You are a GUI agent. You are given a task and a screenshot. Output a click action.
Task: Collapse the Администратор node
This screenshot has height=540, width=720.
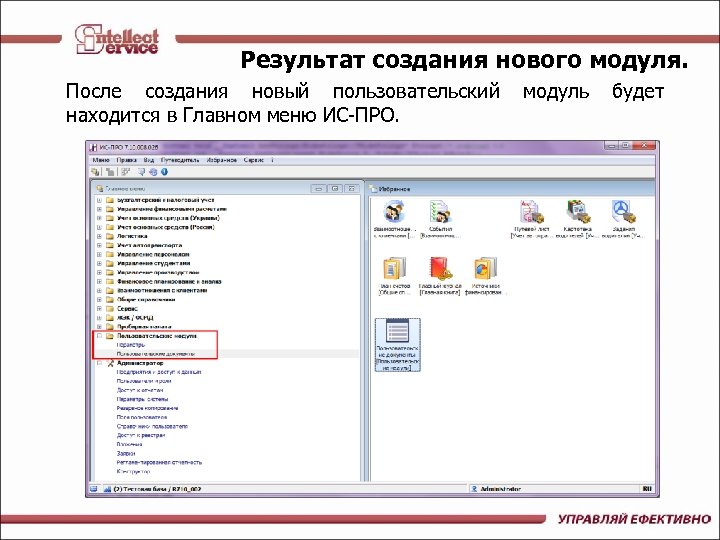[x=99, y=363]
